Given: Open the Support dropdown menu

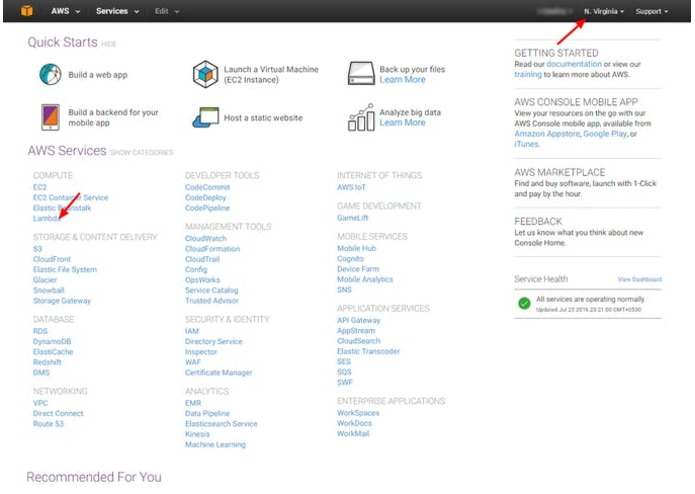Looking at the screenshot, I should pyautogui.click(x=652, y=11).
